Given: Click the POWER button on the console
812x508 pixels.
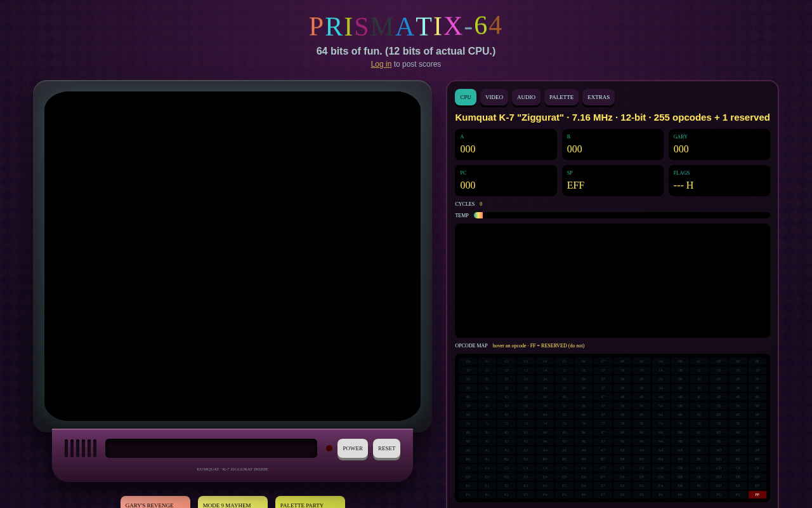Looking at the screenshot, I should pos(353,448).
